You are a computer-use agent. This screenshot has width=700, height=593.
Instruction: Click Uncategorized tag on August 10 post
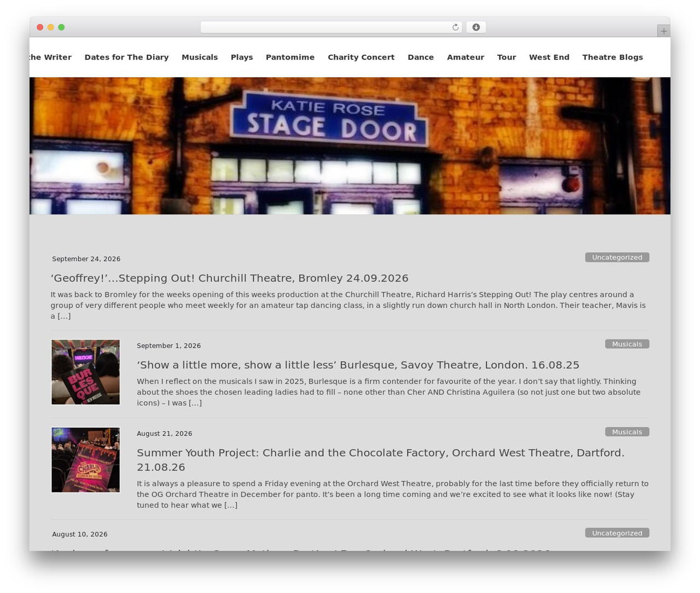617,533
